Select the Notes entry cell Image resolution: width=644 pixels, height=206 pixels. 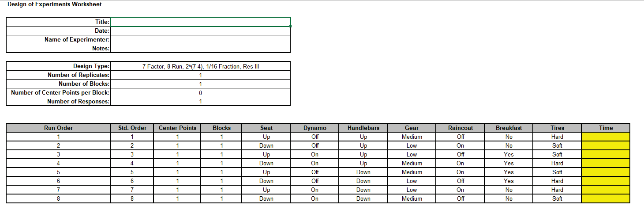pyautogui.click(x=200, y=48)
